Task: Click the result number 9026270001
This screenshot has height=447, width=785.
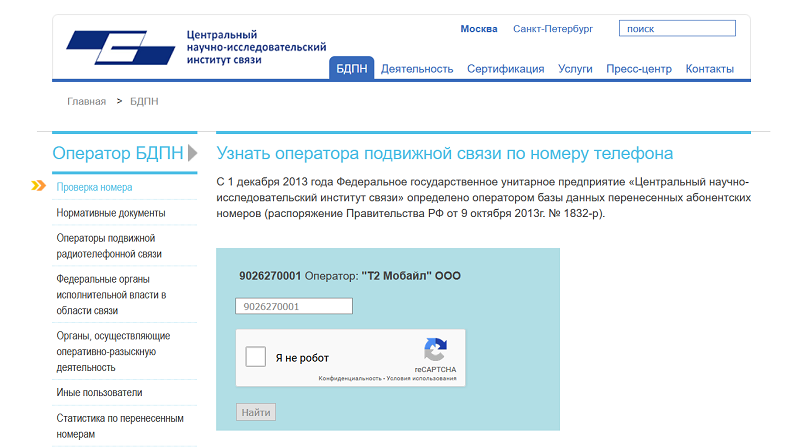Action: [270, 276]
